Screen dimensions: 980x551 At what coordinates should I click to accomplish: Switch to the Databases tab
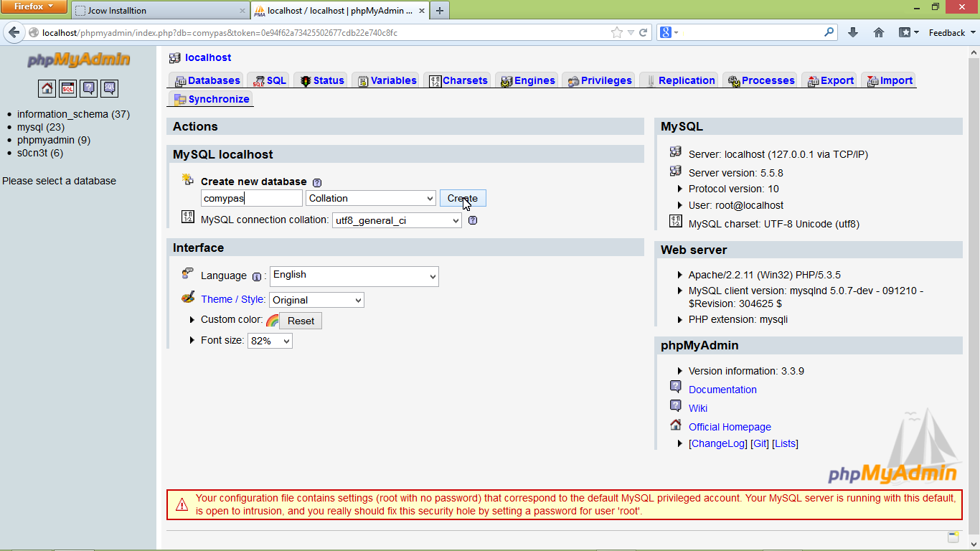point(208,80)
